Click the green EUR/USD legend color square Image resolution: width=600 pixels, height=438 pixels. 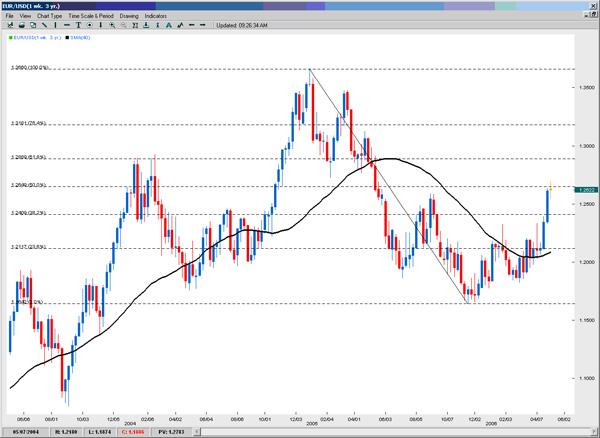coord(10,38)
